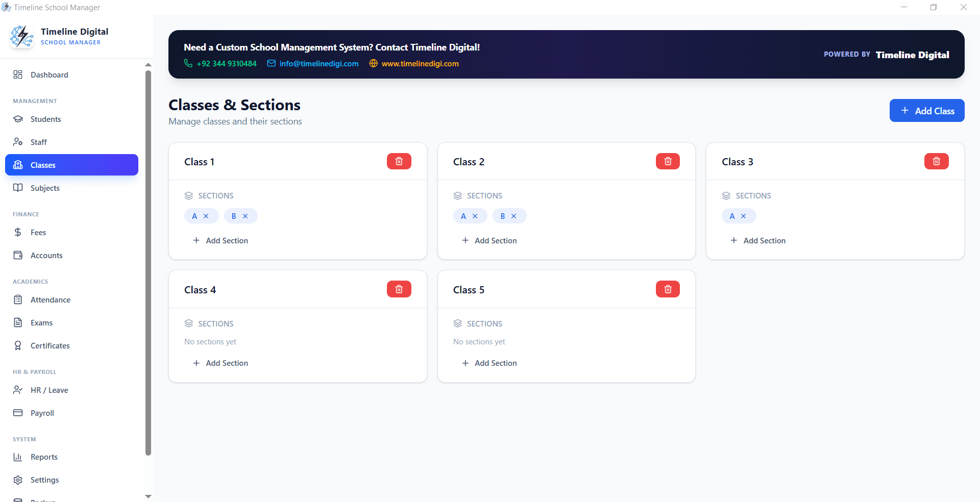Screen dimensions: 980x502
Task: Open the Staff section icon
Action: [x=18, y=141]
